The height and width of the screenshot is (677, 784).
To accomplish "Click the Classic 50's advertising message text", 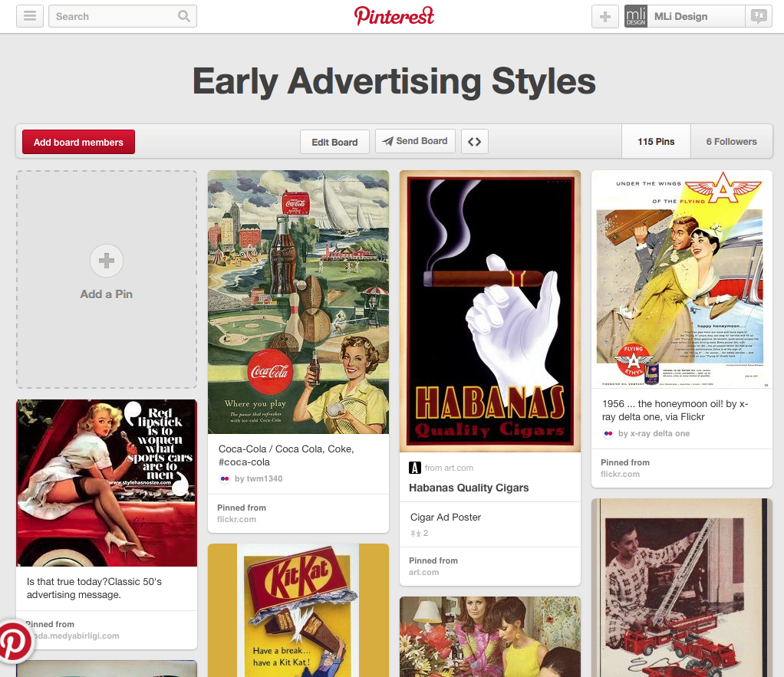I will click(x=94, y=588).
